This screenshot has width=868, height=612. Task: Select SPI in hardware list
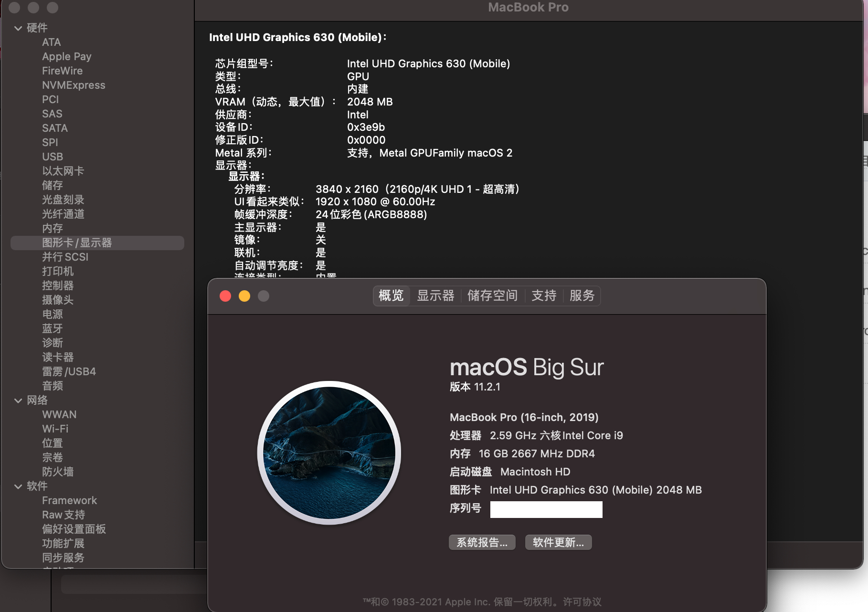(50, 142)
